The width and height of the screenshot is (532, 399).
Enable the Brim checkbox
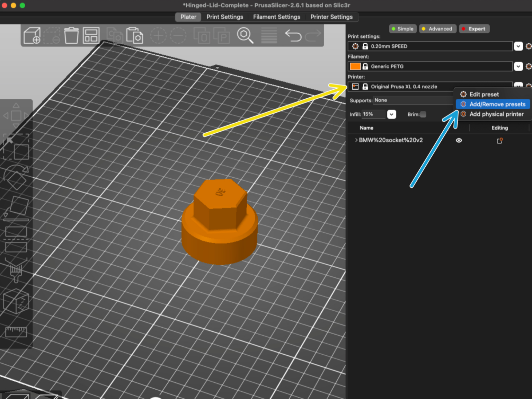pos(423,114)
